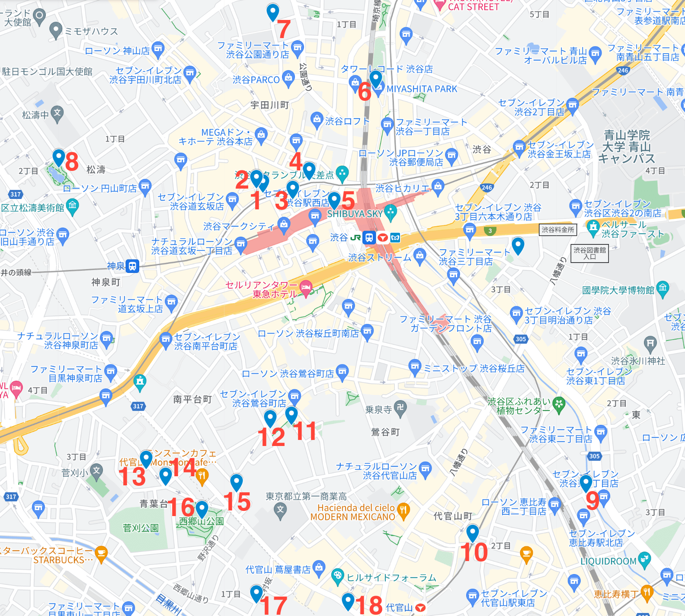Click the MEGAドン・キホーテ 渋谷本店 shopping icon
This screenshot has width=685, height=616.
[x=261, y=135]
